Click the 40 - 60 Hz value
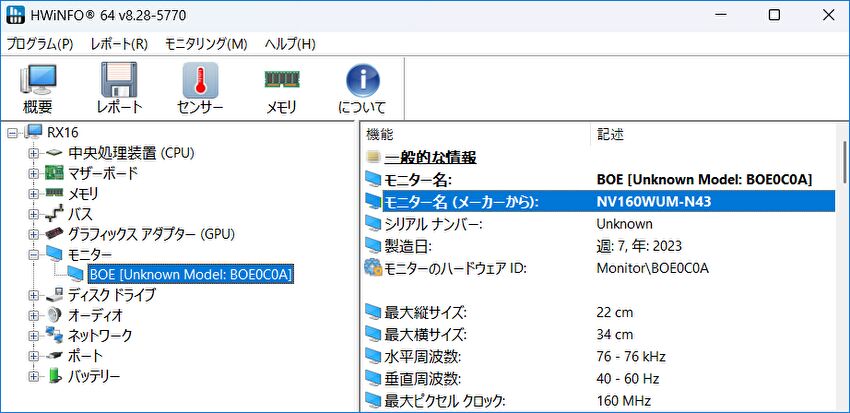Image resolution: width=850 pixels, height=413 pixels. 627,379
